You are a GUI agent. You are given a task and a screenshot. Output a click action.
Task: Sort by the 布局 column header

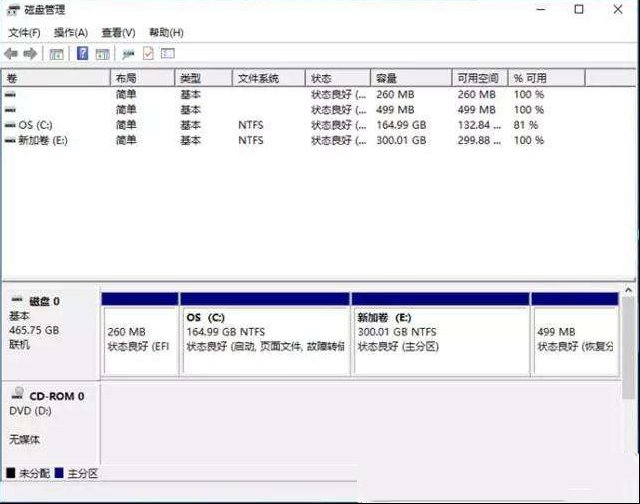pos(142,78)
